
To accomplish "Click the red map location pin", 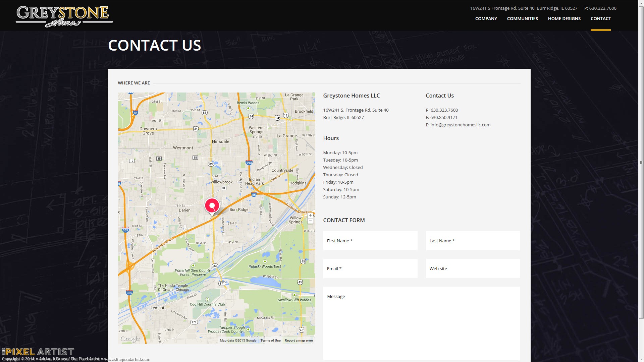I will 212,205.
